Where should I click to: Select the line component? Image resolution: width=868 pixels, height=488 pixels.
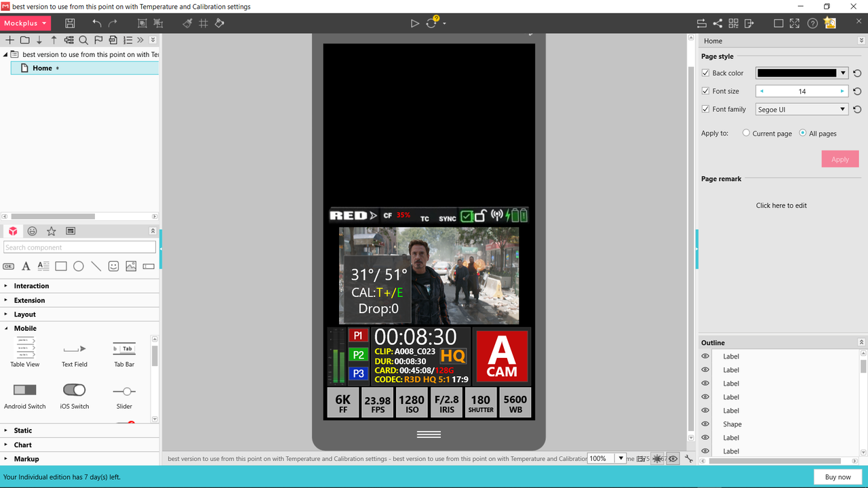pos(96,266)
